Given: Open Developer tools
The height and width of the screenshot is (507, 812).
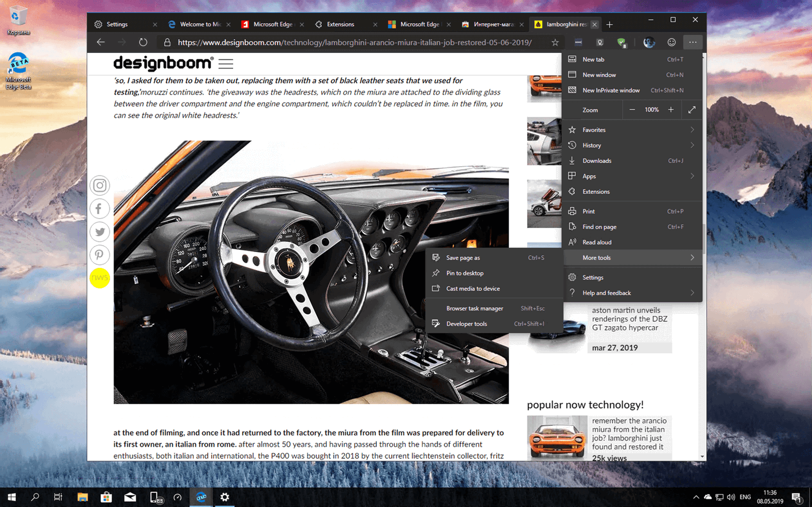Looking at the screenshot, I should click(494, 324).
